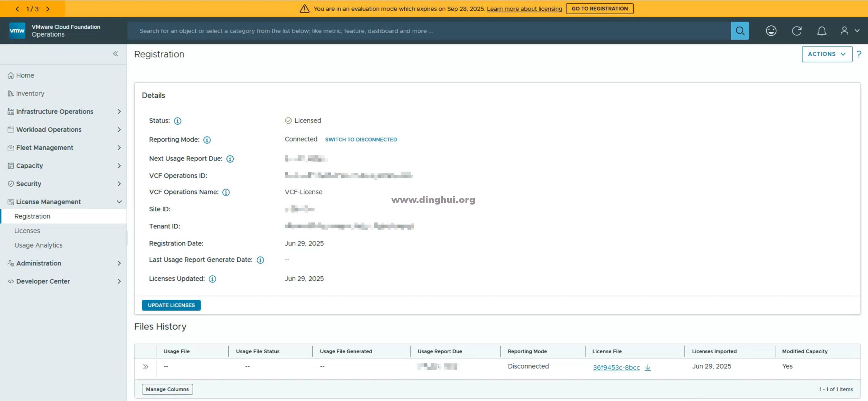Image resolution: width=868 pixels, height=401 pixels.
Task: Click GO TO REGISTRATION button
Action: pyautogui.click(x=599, y=8)
